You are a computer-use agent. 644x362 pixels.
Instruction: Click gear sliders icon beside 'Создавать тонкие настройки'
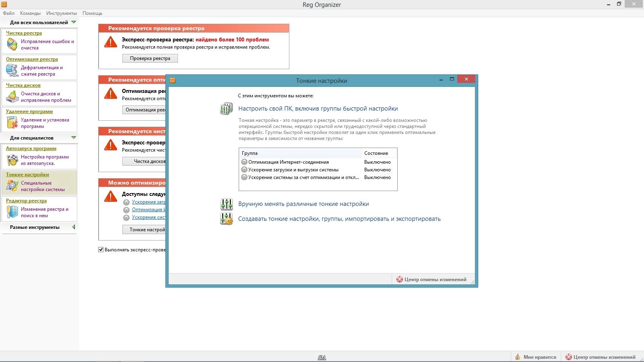226,219
